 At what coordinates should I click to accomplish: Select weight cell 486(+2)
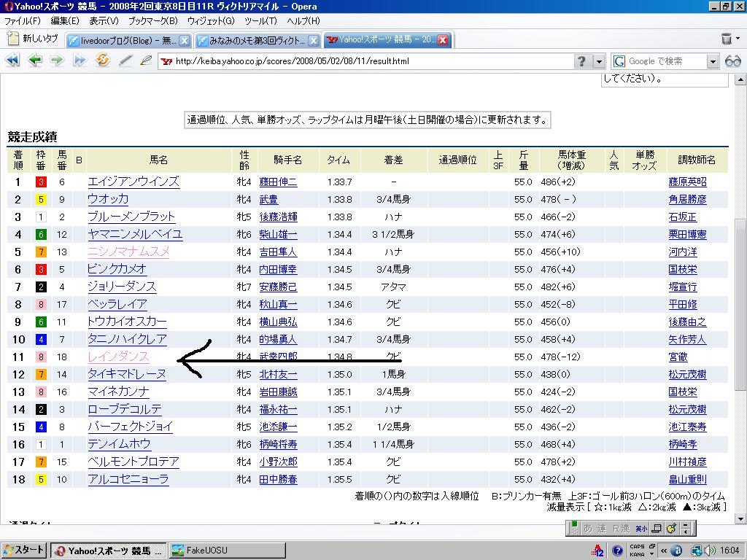558,182
